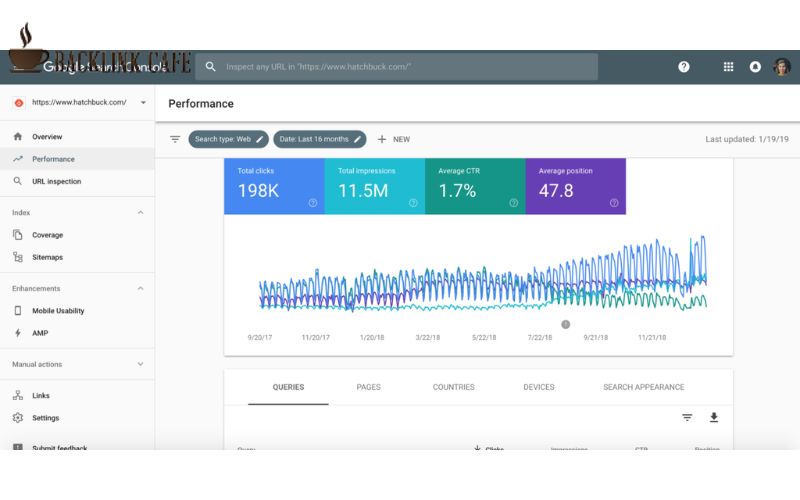800x500 pixels.
Task: Click the 11.5M total impressions value
Action: tap(363, 191)
